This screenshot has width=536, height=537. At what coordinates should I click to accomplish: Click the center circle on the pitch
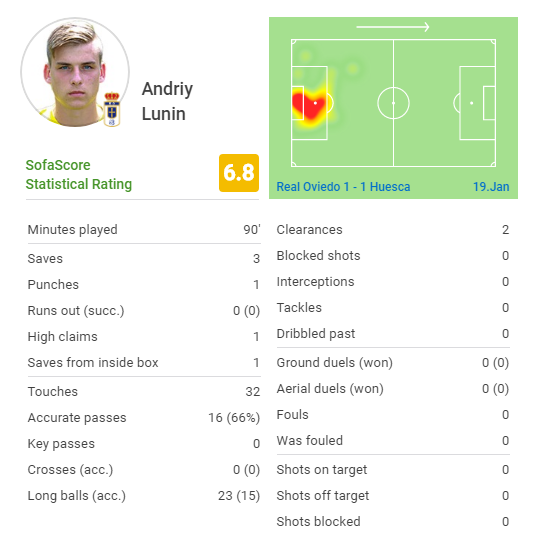pos(393,103)
